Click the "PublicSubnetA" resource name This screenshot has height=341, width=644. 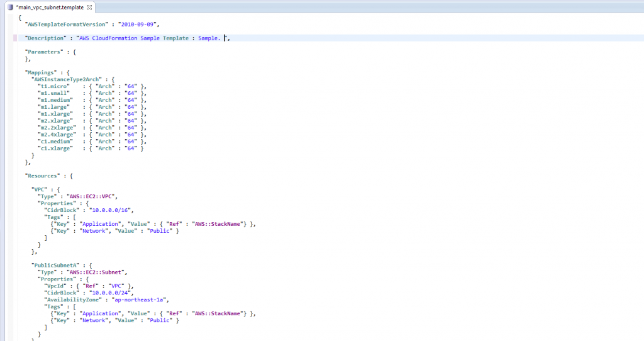(x=55, y=266)
